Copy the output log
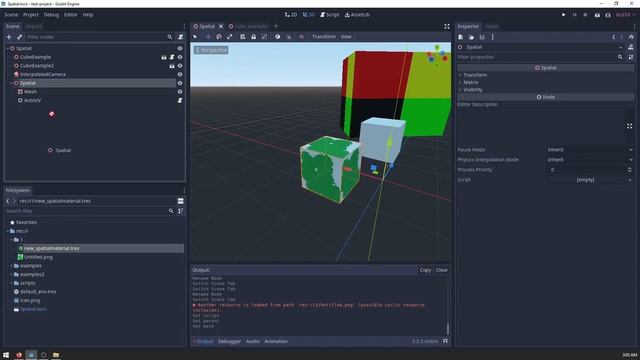The height and width of the screenshot is (360, 640). [425, 270]
